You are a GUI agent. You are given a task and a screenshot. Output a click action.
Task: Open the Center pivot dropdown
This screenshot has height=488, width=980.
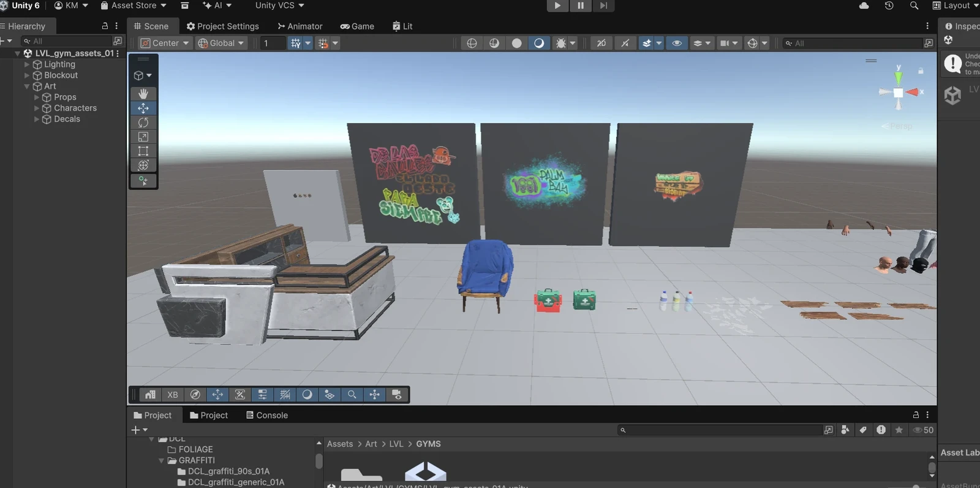pyautogui.click(x=165, y=43)
